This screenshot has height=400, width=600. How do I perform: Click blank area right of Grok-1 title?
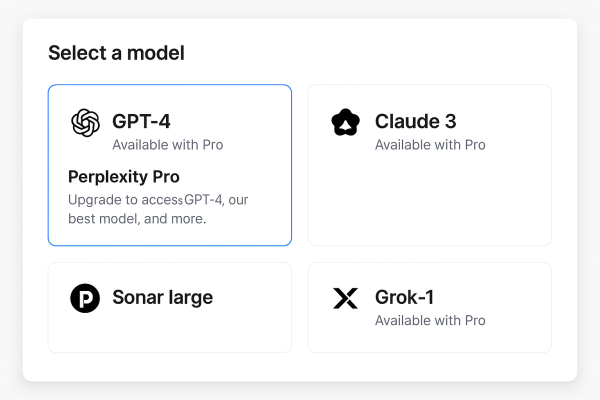point(500,297)
